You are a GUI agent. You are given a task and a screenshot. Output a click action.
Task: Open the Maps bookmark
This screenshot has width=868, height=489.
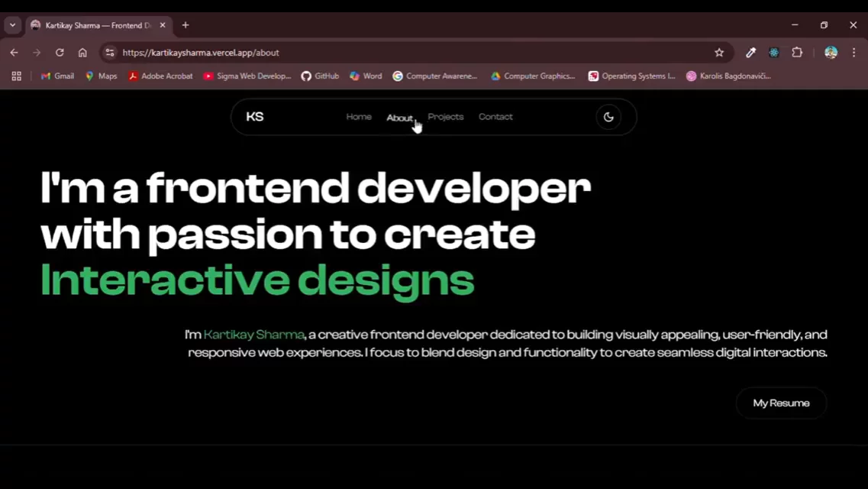pos(102,76)
